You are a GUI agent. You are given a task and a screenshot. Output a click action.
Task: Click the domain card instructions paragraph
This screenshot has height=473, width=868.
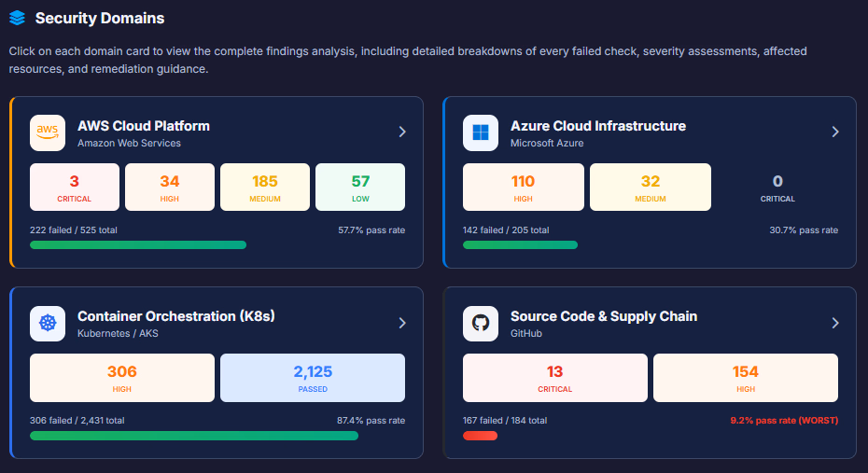408,60
